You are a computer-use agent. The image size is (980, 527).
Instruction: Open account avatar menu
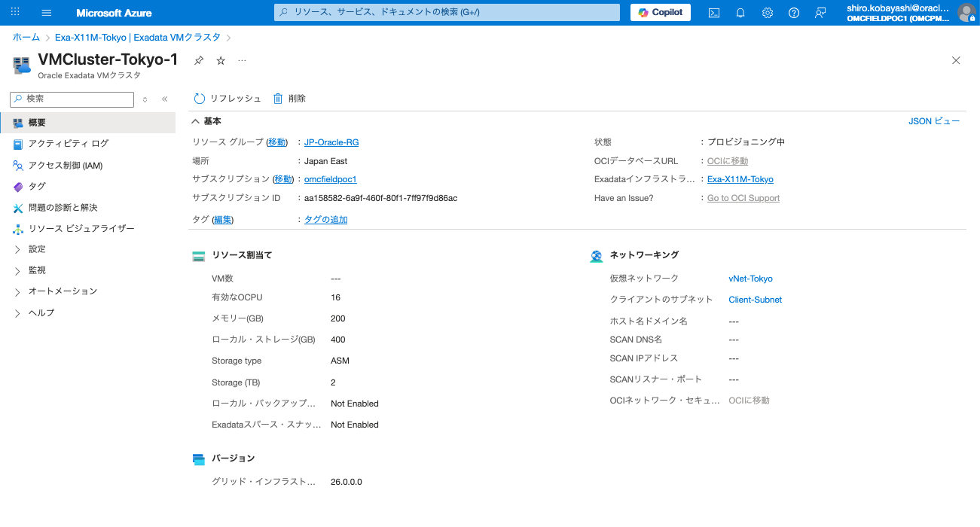(966, 13)
